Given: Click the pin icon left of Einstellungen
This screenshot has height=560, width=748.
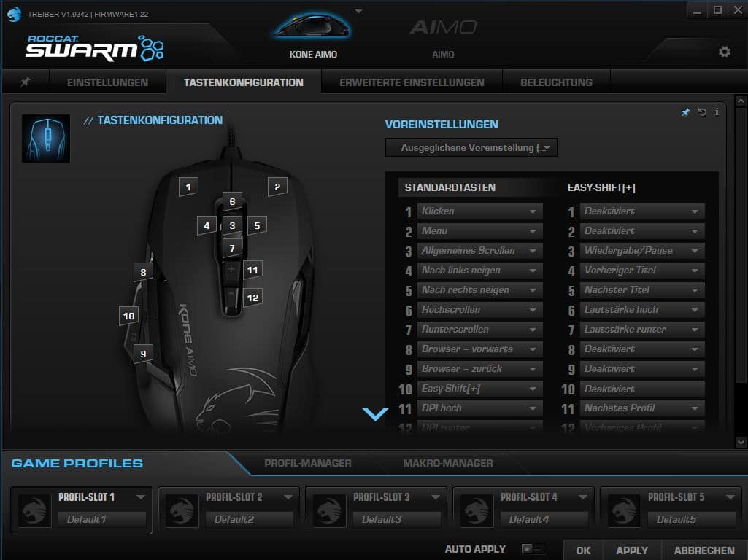Looking at the screenshot, I should click(25, 82).
